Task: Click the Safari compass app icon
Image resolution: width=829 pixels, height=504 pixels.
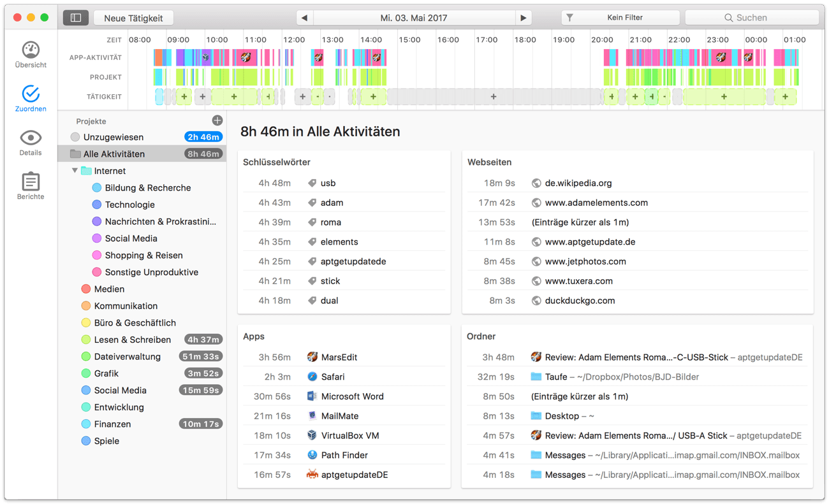Action: tap(312, 377)
